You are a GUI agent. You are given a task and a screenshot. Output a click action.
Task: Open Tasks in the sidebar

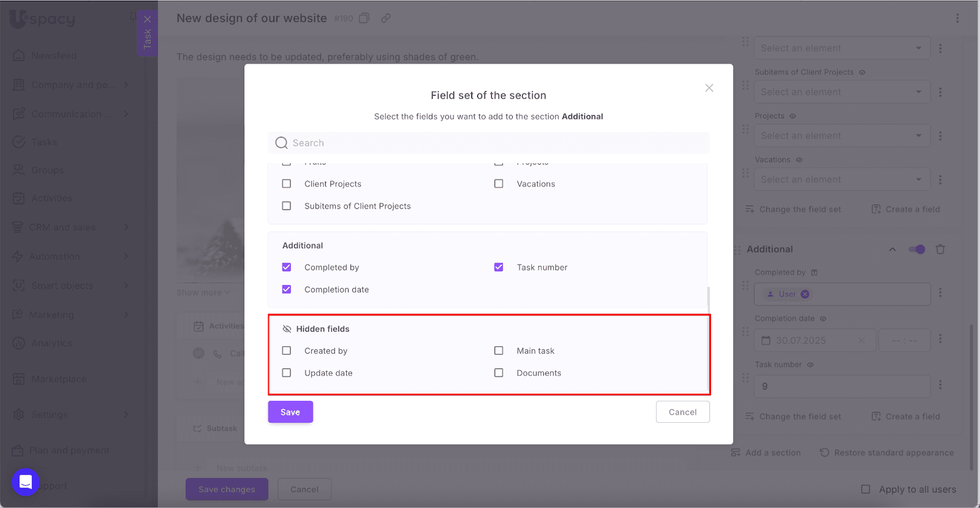(x=44, y=142)
